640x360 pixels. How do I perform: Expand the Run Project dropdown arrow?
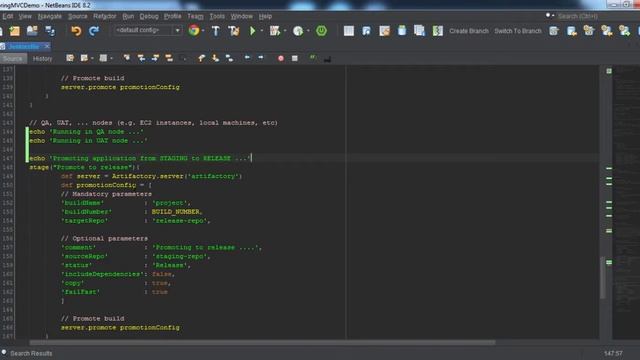click(x=262, y=31)
